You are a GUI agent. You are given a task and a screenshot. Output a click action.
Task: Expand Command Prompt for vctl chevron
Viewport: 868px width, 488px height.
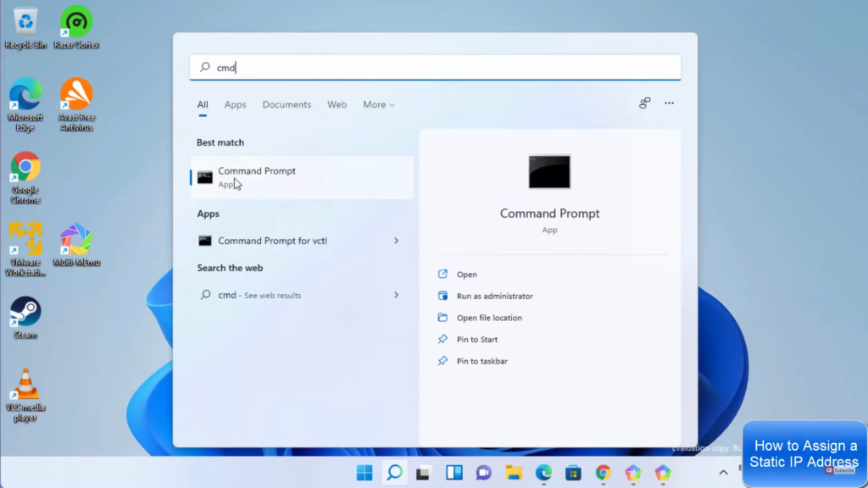396,241
